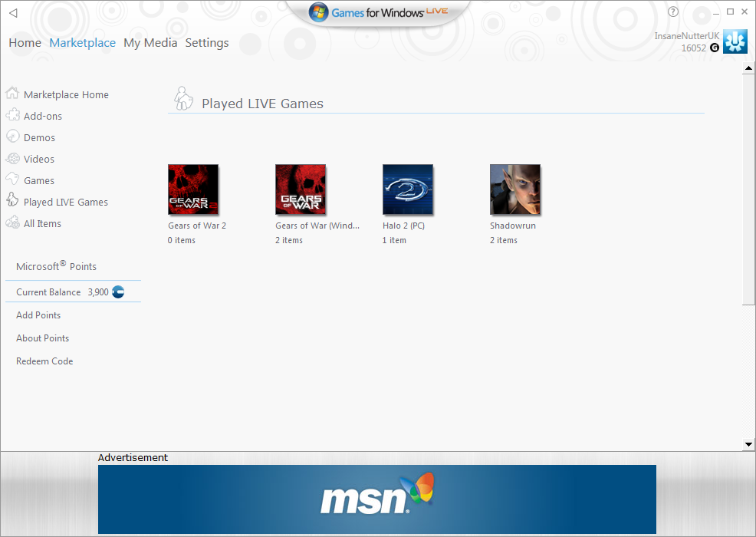Click the Games controller icon
Viewport: 756px width, 537px height.
[12, 179]
